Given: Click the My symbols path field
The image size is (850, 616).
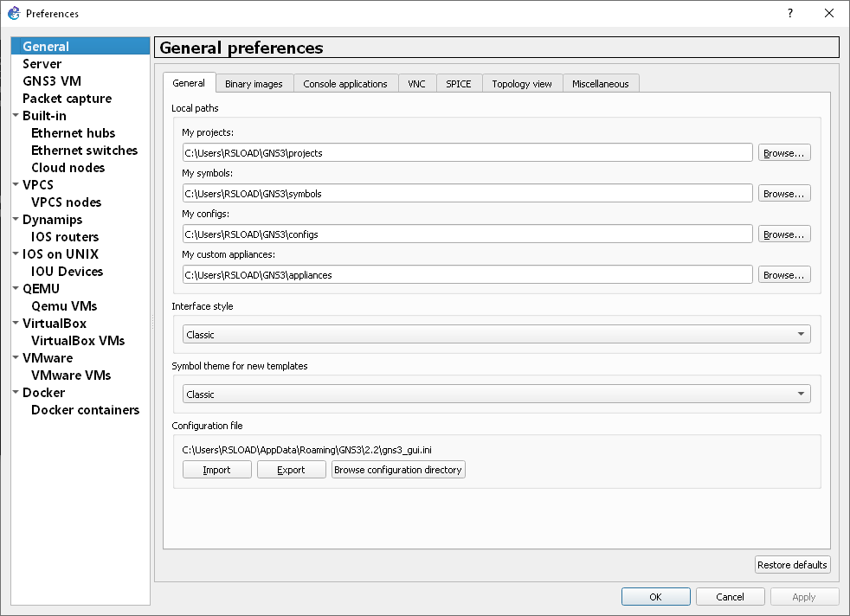Looking at the screenshot, I should (x=467, y=194).
